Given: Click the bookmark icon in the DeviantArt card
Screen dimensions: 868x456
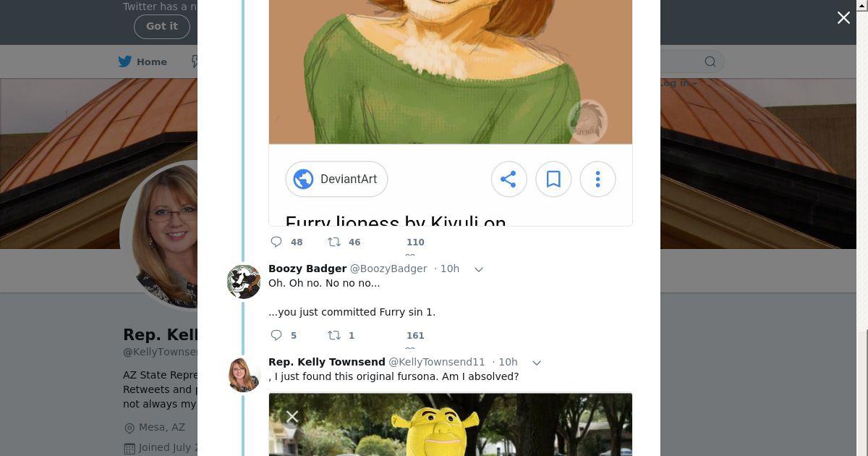Looking at the screenshot, I should tap(553, 179).
